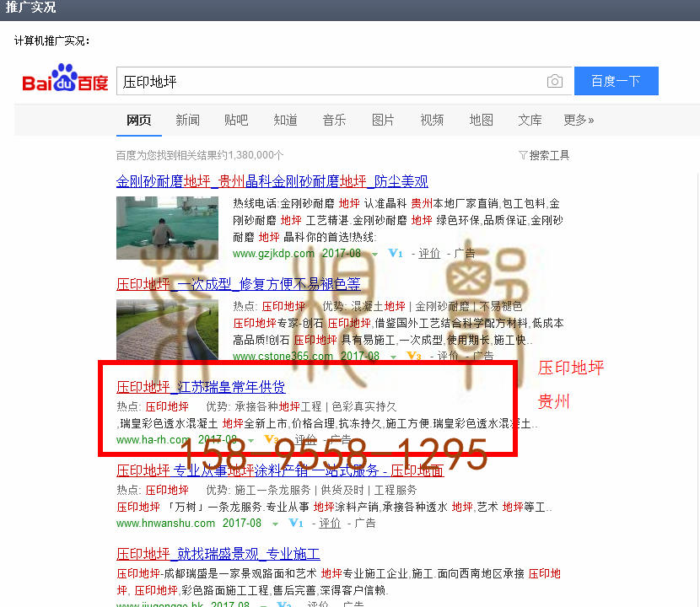Expand dropdown arrow beside cstone365.com date
700x607 pixels.
tap(393, 357)
